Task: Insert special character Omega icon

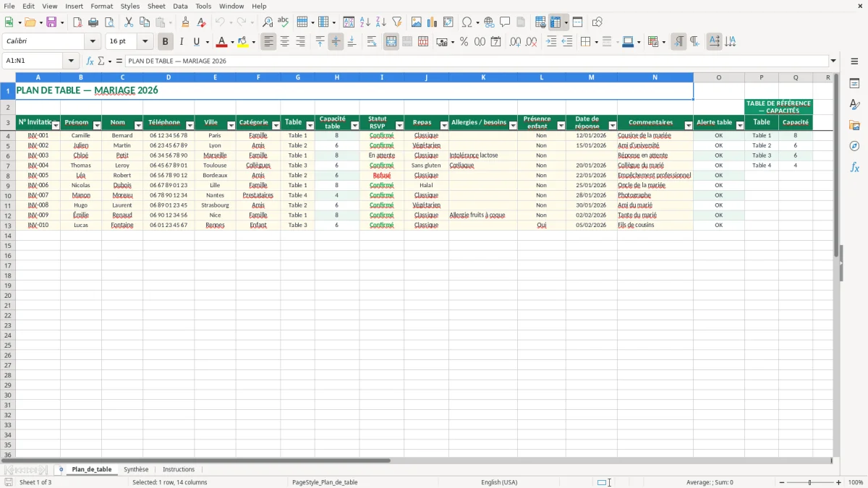Action: [x=467, y=22]
